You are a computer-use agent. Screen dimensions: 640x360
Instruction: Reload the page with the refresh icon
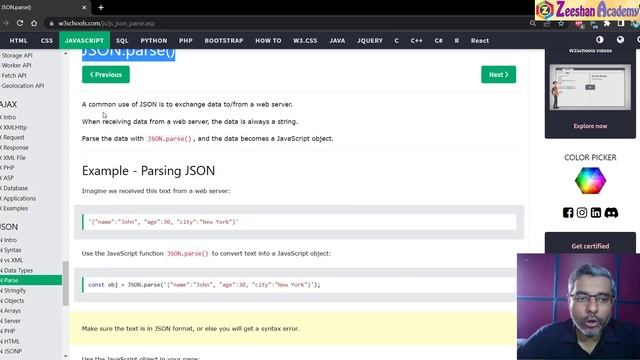coord(20,23)
